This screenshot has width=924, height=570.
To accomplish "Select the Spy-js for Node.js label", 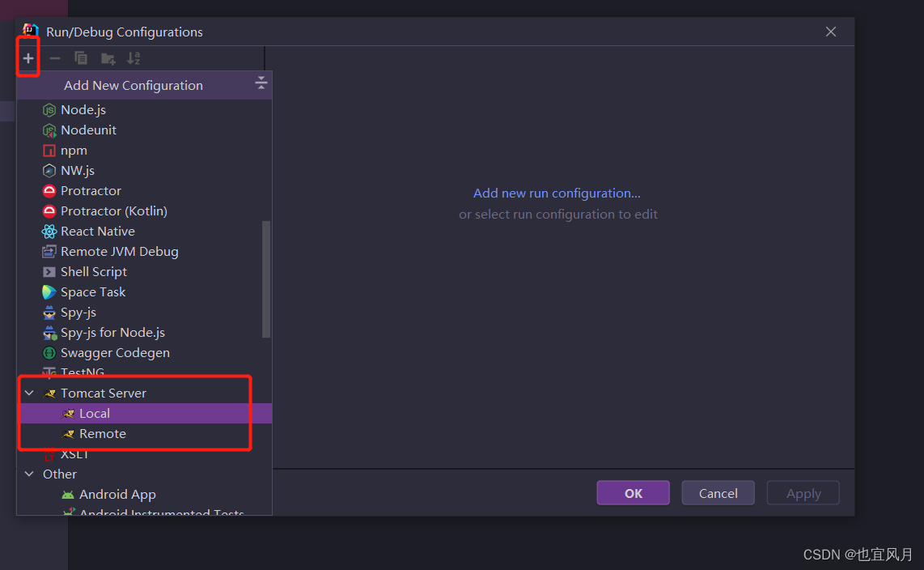I will 112,333.
